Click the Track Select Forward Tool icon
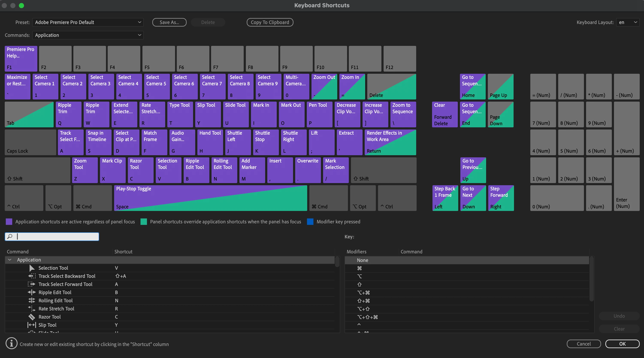Screen dimensions: 644x358 (32, 284)
